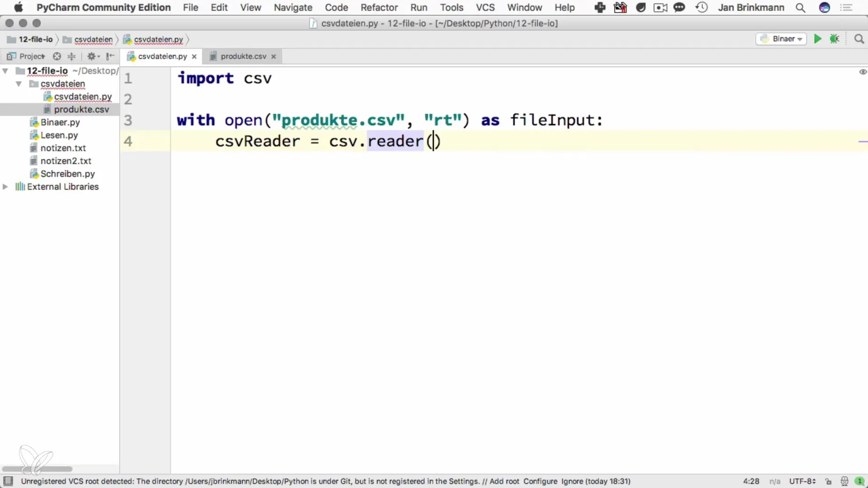This screenshot has height=488, width=868.
Task: Place cursor inside csv.reader parentheses
Action: click(434, 141)
